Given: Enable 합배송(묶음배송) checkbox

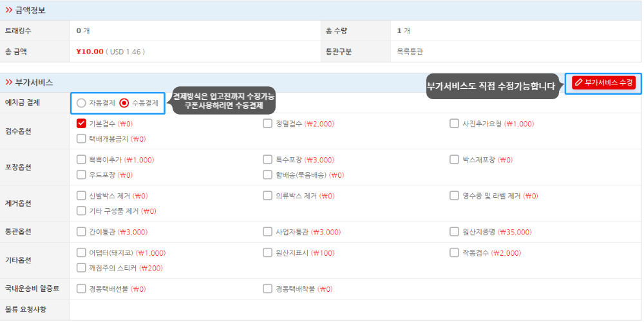Looking at the screenshot, I should (268, 175).
